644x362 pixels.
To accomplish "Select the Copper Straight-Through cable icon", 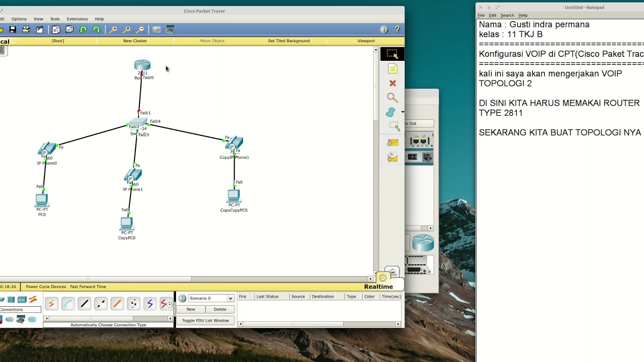I will [x=84, y=304].
